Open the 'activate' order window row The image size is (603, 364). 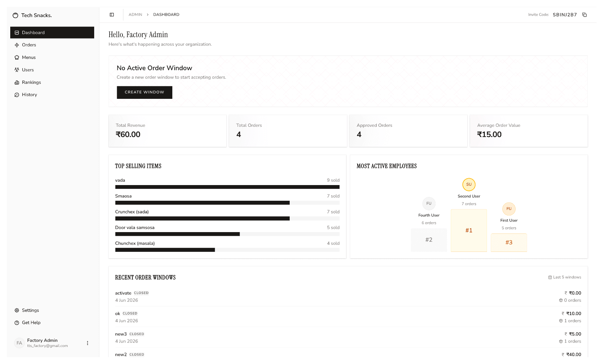click(x=348, y=297)
